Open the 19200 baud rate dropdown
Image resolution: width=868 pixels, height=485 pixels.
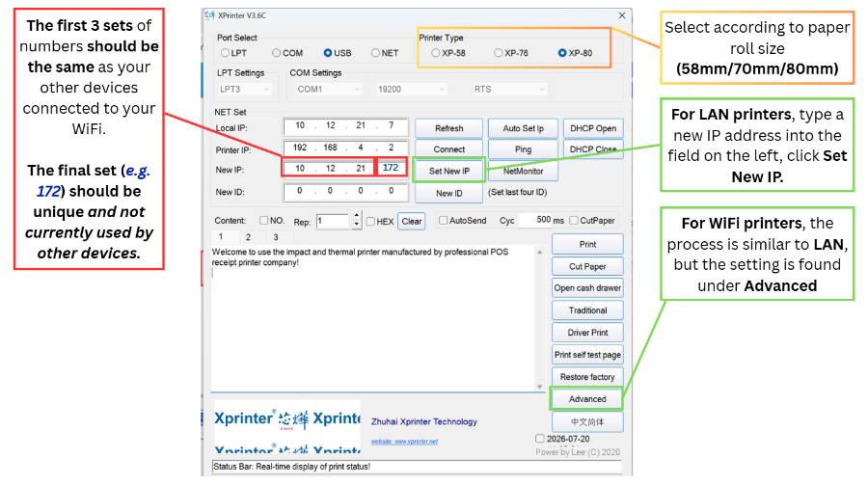[x=411, y=89]
